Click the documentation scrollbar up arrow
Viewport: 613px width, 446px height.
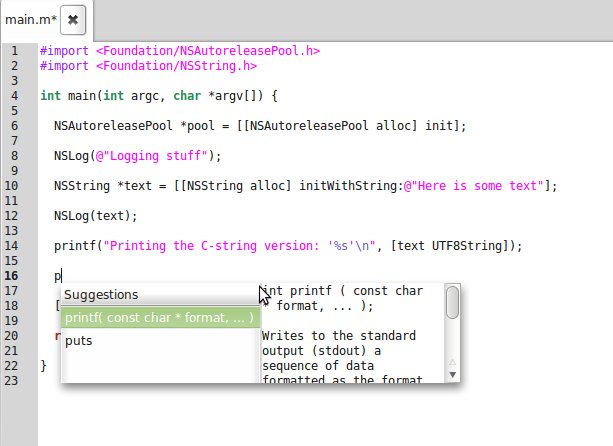452,291
